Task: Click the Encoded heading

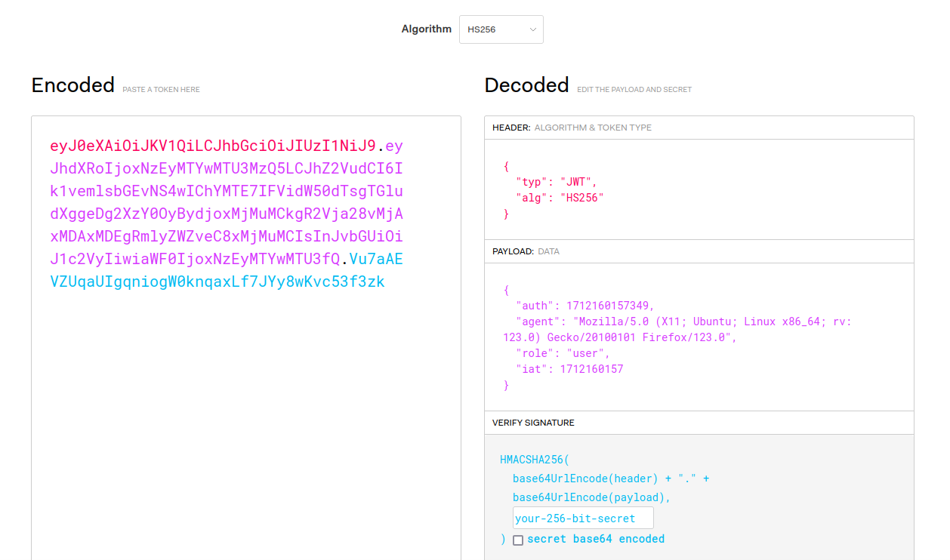Action: [73, 85]
